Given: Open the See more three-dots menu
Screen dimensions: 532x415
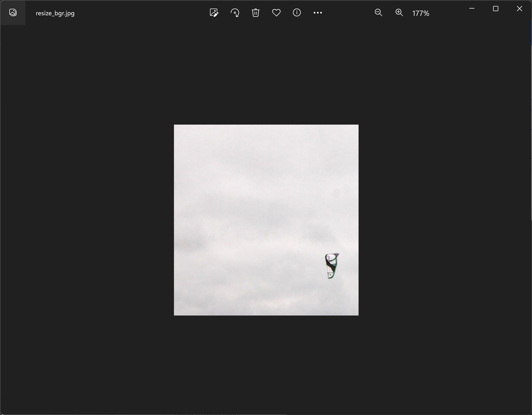Looking at the screenshot, I should (318, 13).
